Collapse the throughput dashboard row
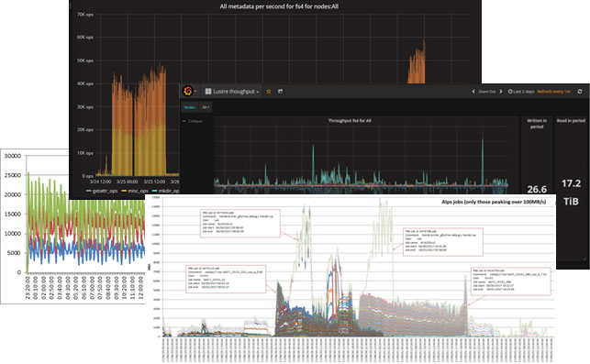The width and height of the screenshot is (590, 364). click(x=193, y=121)
